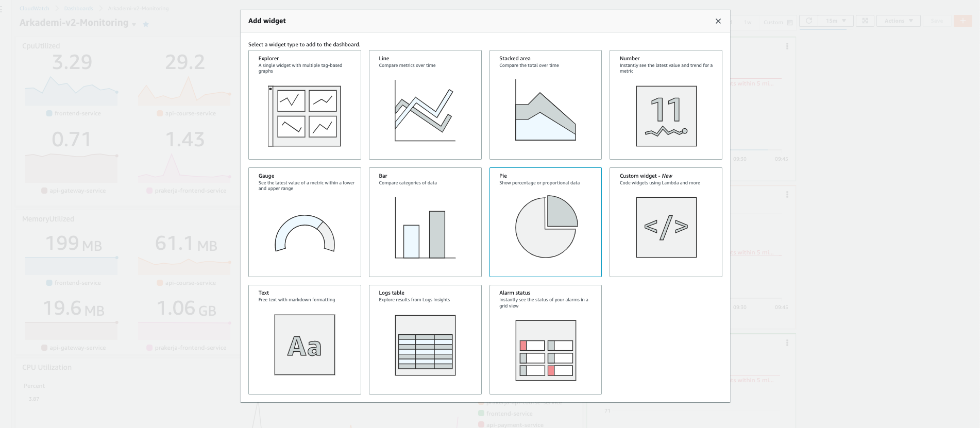Viewport: 980px width, 428px height.
Task: Choose the Bar chart widget
Action: pos(425,222)
